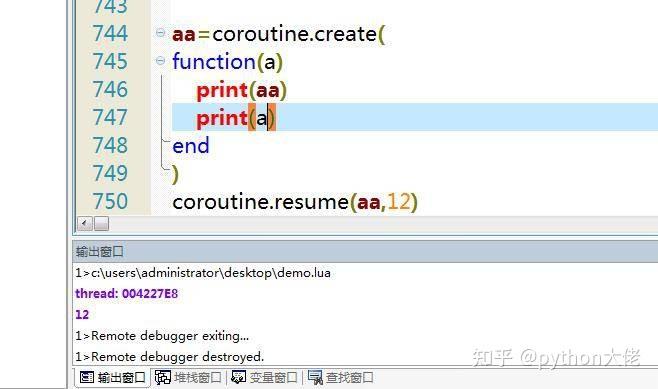Screen dimensions: 658x389
Task: Click the horizontal scrollbar thumb
Action: (x=101, y=223)
